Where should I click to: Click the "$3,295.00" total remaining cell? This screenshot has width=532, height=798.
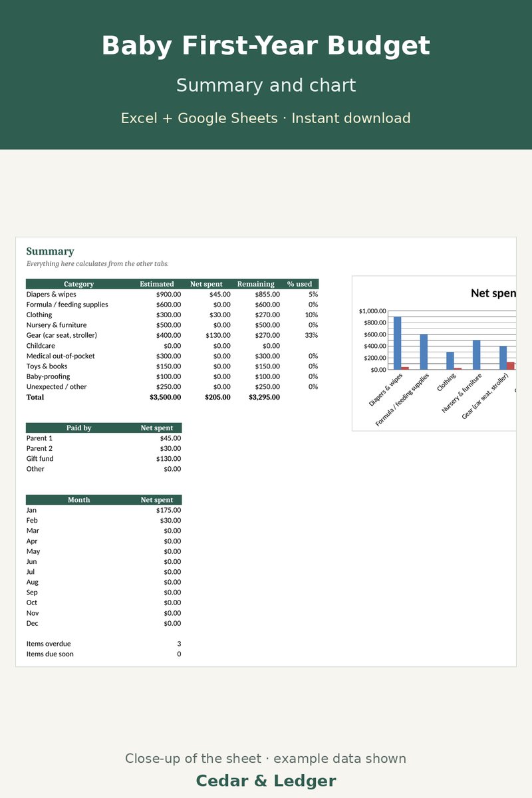(265, 397)
